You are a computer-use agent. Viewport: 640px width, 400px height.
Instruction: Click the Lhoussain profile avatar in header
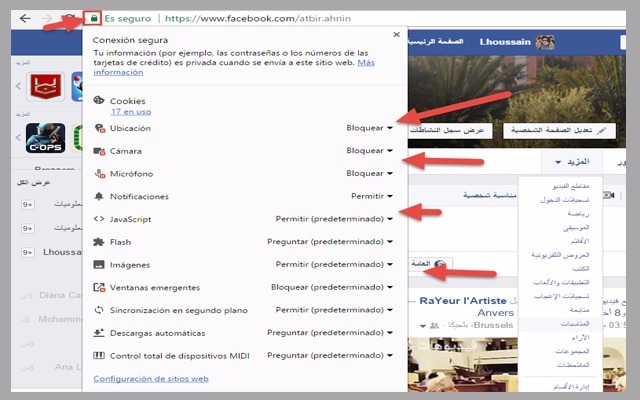[545, 41]
